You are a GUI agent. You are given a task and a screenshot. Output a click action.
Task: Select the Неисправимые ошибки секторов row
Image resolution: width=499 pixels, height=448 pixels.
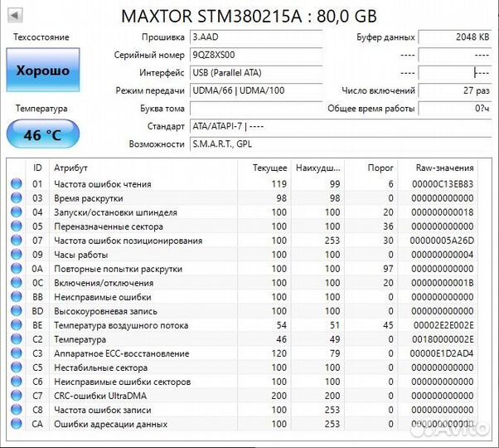point(242,382)
